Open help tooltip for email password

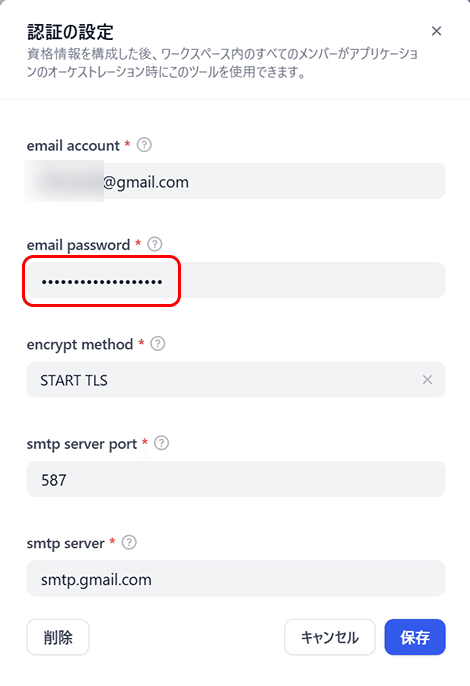click(154, 244)
